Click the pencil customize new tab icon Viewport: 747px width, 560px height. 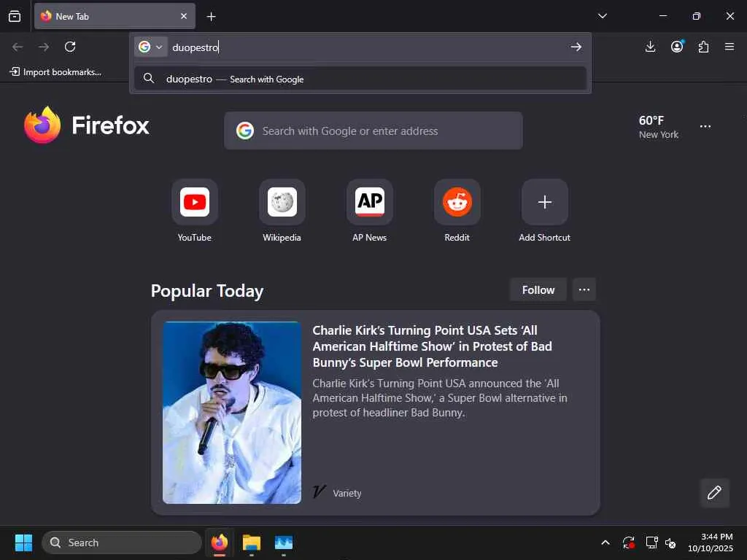tap(714, 493)
